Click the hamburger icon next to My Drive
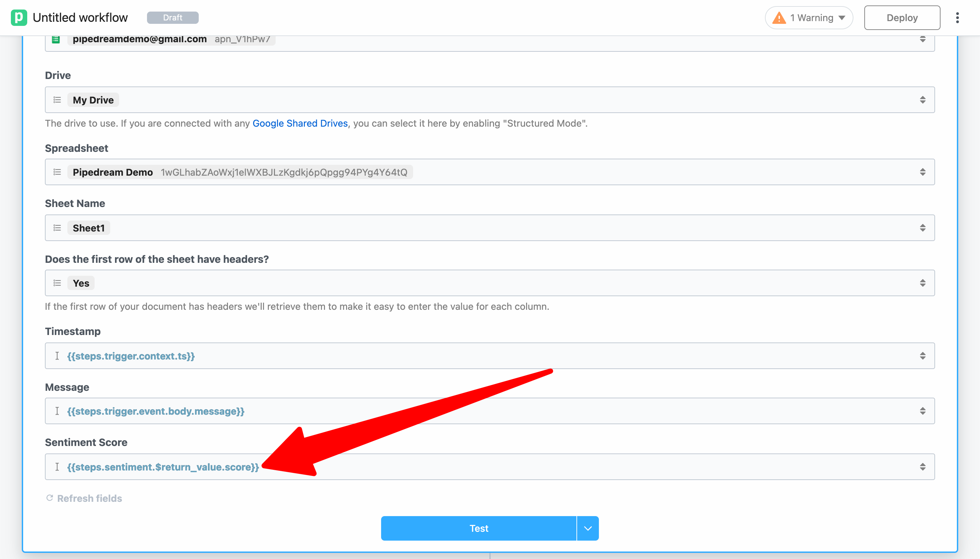This screenshot has height=559, width=980. pos(57,100)
